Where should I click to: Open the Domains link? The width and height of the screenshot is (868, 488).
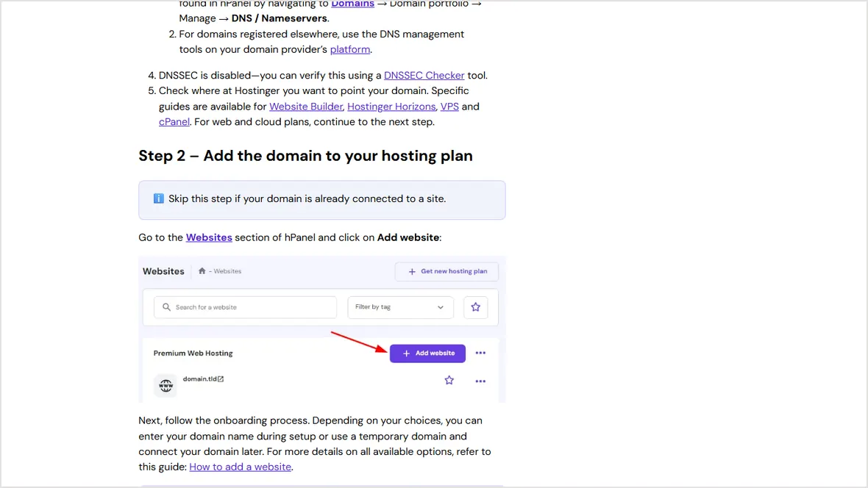click(x=352, y=4)
